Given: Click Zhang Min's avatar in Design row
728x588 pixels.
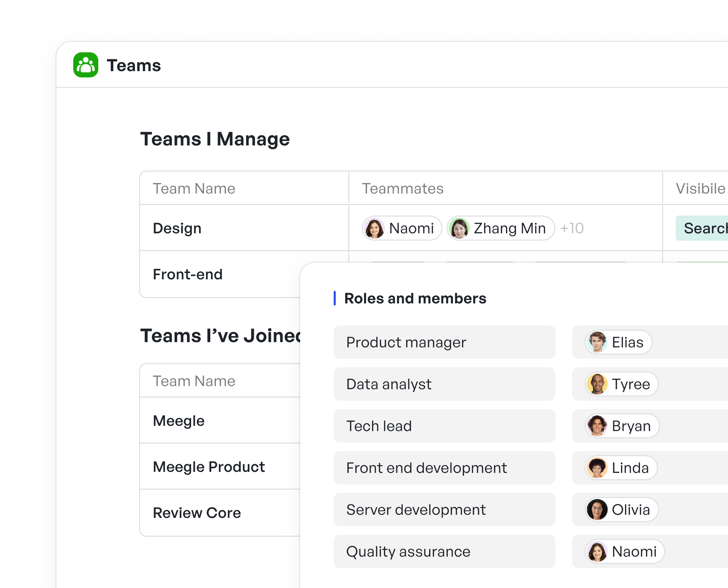Looking at the screenshot, I should (x=459, y=228).
